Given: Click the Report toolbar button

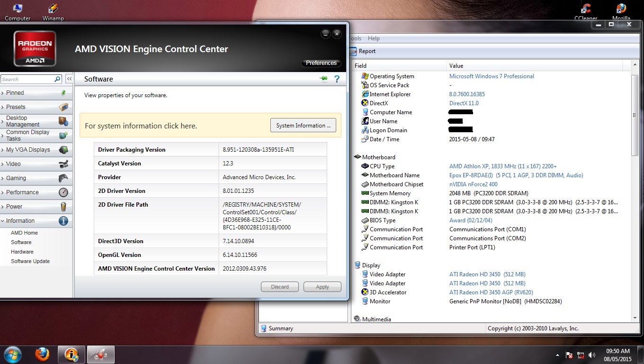Looking at the screenshot, I should (x=363, y=51).
